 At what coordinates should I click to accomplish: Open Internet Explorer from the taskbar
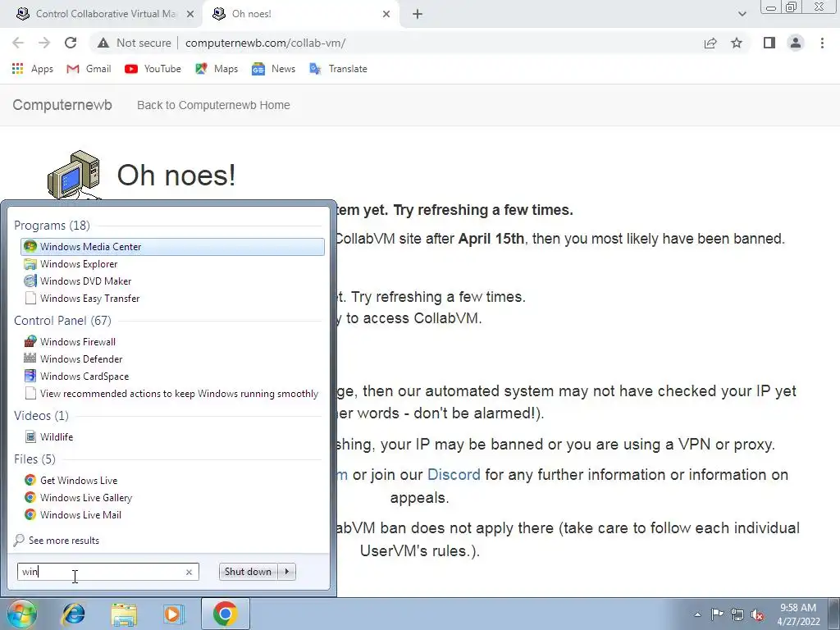pos(73,614)
